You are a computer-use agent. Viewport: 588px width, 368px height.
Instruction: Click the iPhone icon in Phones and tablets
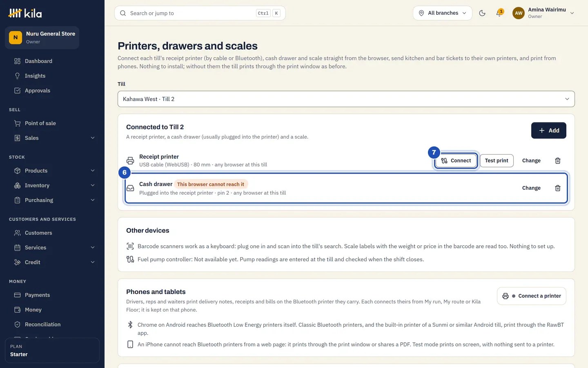point(130,344)
